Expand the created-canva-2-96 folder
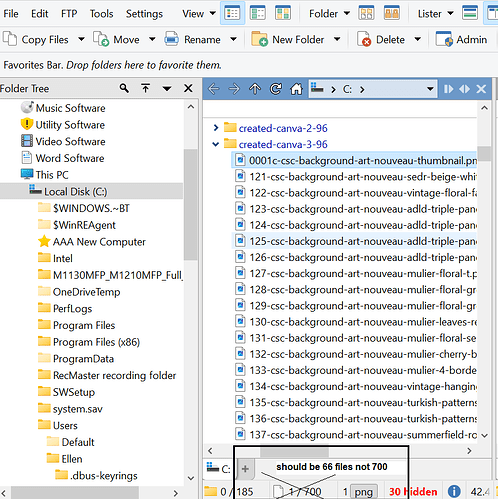 tap(216, 128)
